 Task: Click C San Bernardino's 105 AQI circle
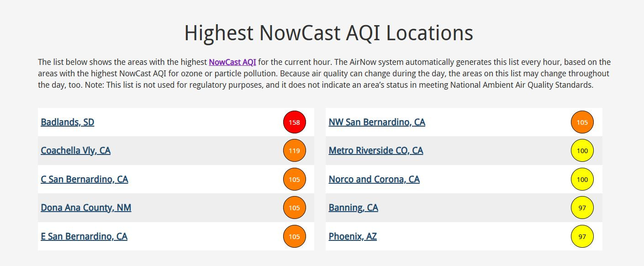point(295,179)
